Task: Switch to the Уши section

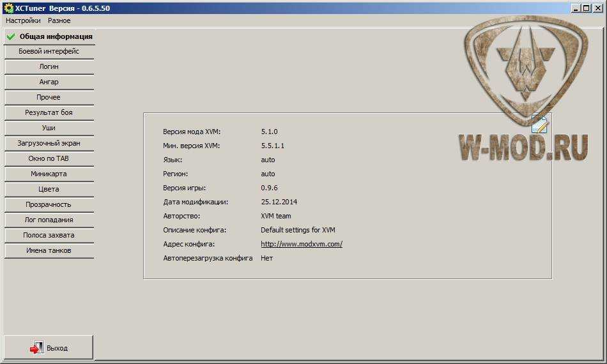Action: (49, 128)
